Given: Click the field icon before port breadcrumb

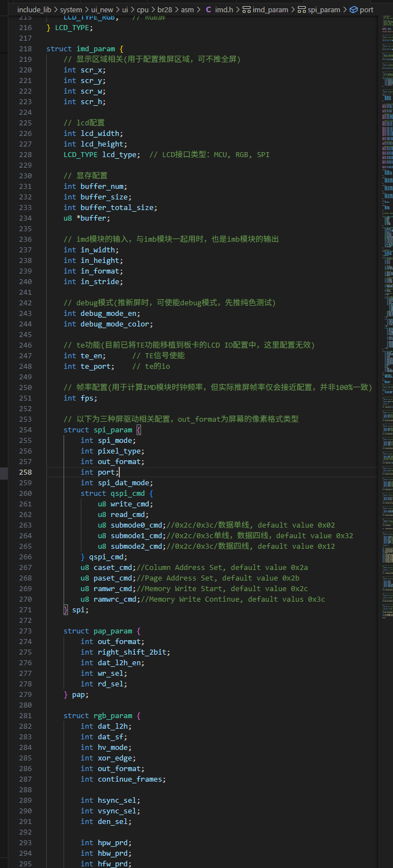Looking at the screenshot, I should [353, 9].
